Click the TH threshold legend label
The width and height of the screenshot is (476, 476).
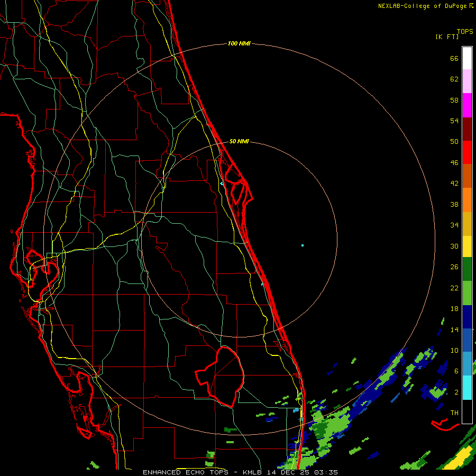pyautogui.click(x=454, y=413)
